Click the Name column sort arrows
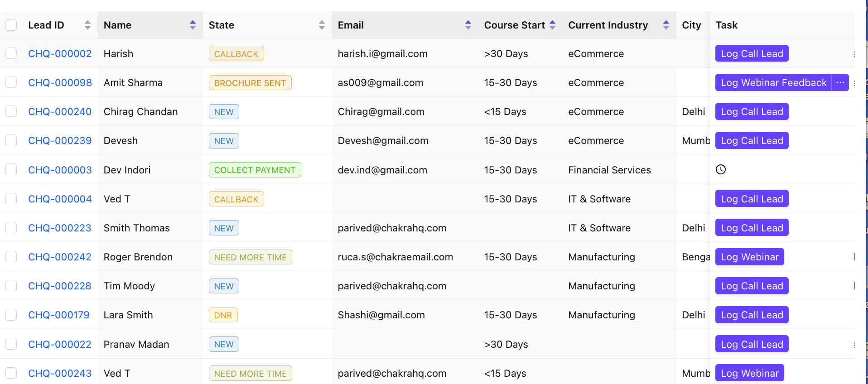 (x=193, y=25)
